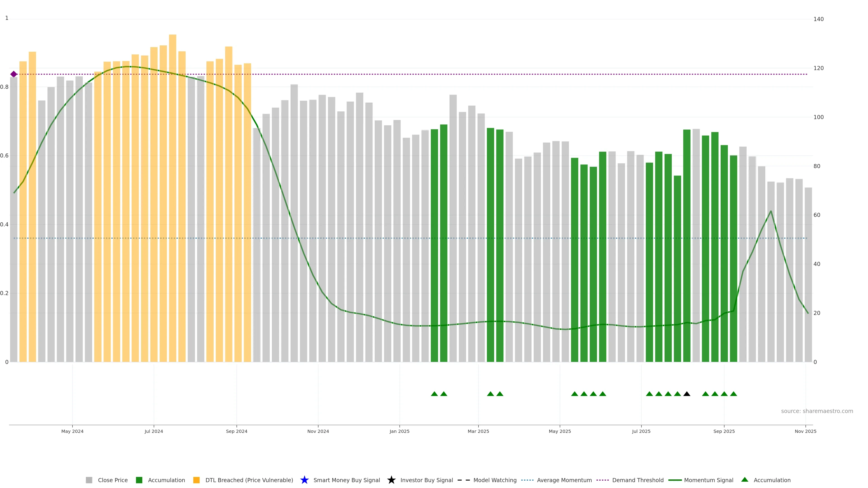Click the purple diamond Demand Threshold marker
The height and width of the screenshot is (488, 868).
[14, 74]
